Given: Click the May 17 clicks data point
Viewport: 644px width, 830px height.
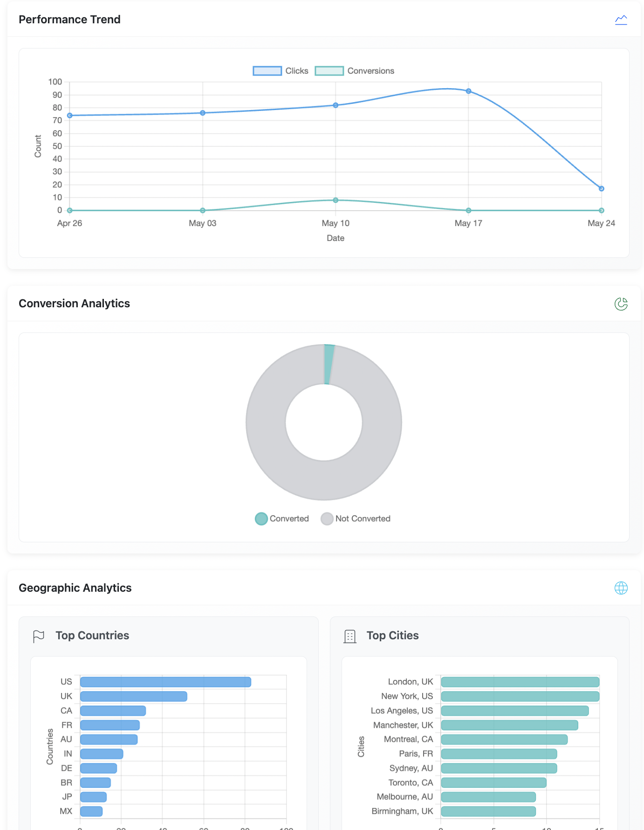Looking at the screenshot, I should [468, 91].
